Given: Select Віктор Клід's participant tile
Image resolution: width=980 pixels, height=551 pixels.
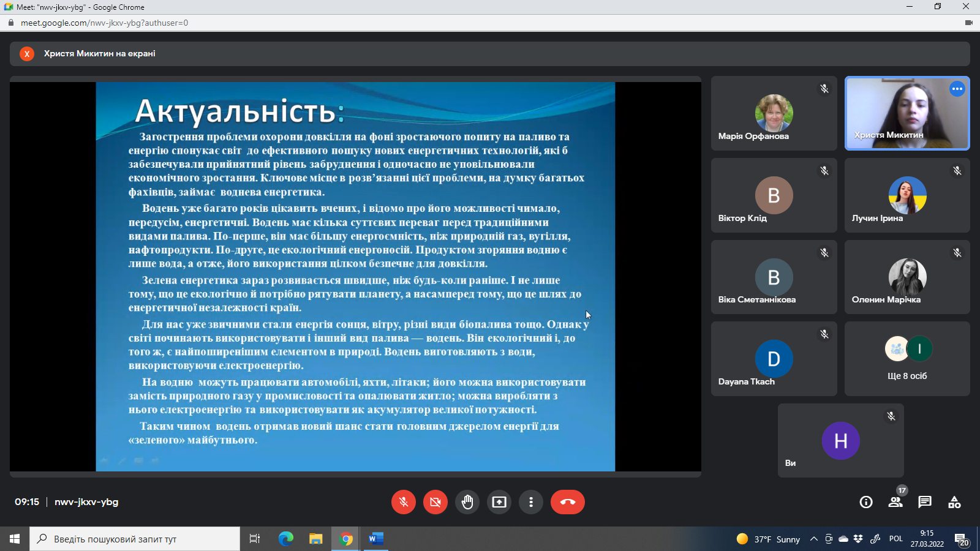Looking at the screenshot, I should [774, 195].
